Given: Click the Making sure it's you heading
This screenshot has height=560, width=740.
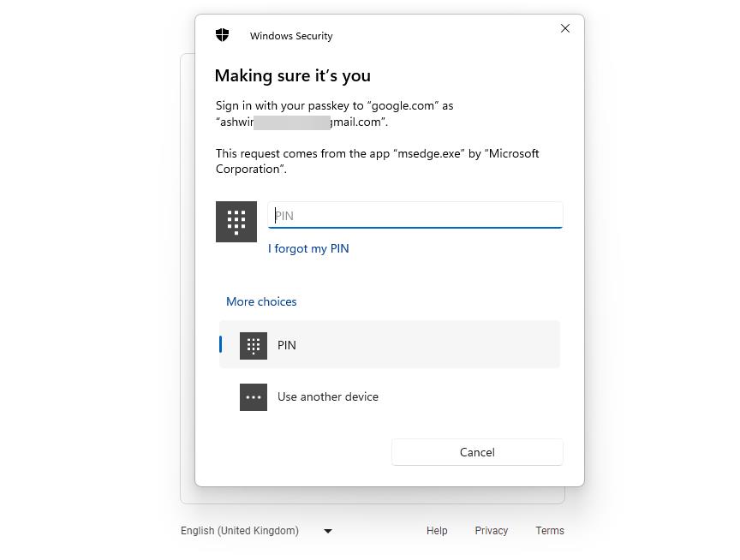Looking at the screenshot, I should point(293,75).
